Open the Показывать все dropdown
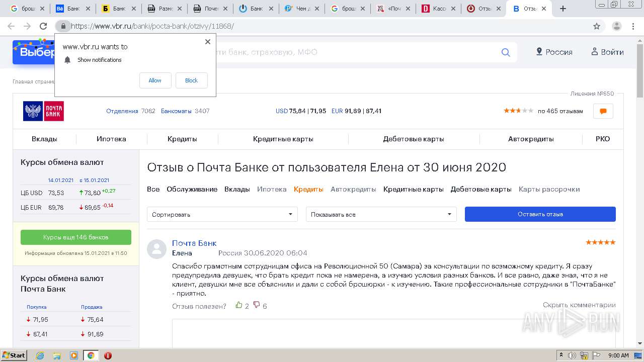Image resolution: width=644 pixels, height=362 pixels. (x=381, y=214)
